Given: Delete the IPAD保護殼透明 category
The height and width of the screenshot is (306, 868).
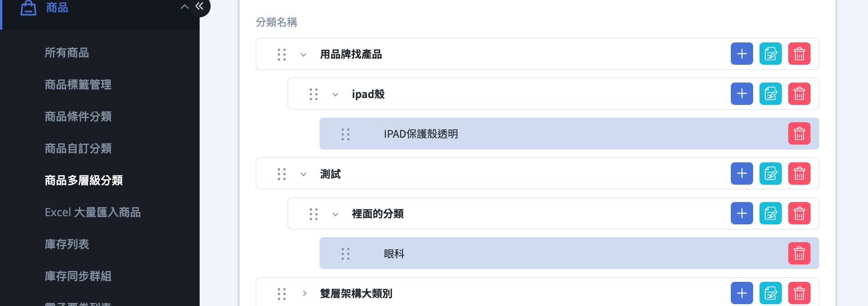Looking at the screenshot, I should pyautogui.click(x=799, y=134).
